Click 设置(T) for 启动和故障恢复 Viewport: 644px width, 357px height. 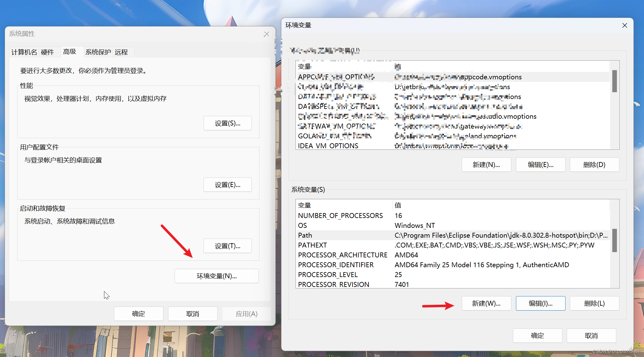(x=227, y=246)
